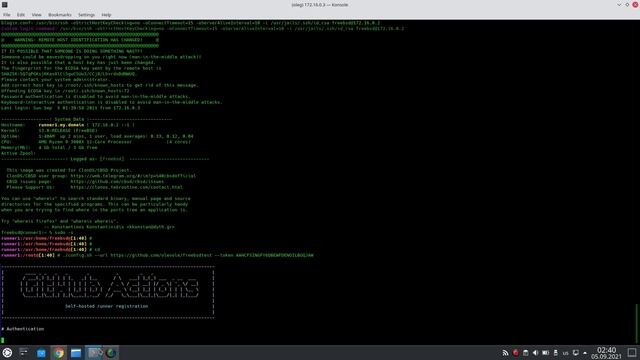Open the Help menu
The width and height of the screenshot is (640, 360).
click(x=106, y=15)
